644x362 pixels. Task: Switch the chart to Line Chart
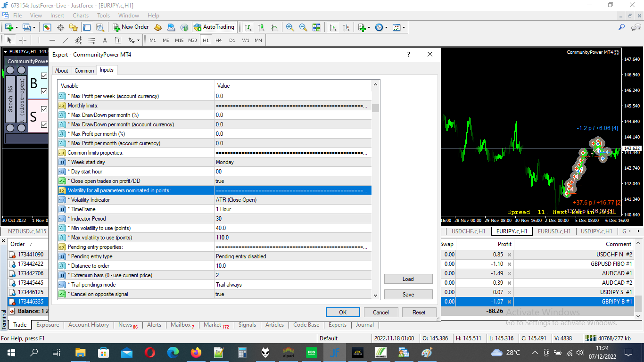coord(274,27)
